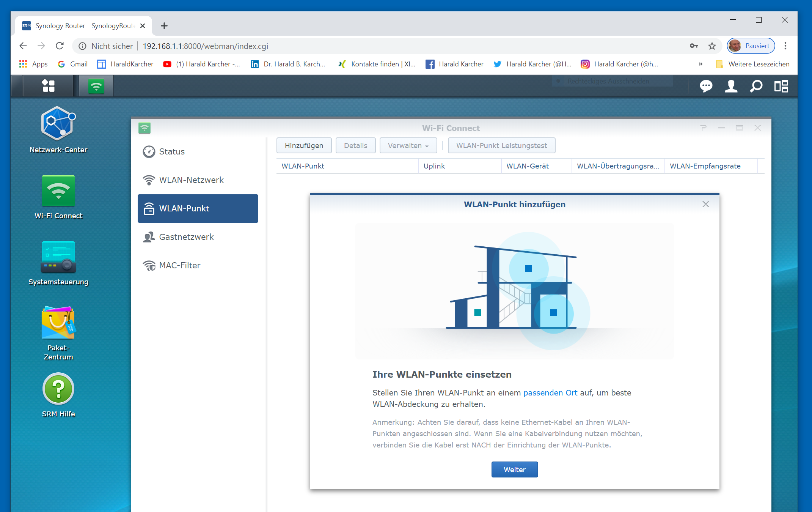Open the widgets panel icon
The height and width of the screenshot is (512, 812).
point(781,86)
